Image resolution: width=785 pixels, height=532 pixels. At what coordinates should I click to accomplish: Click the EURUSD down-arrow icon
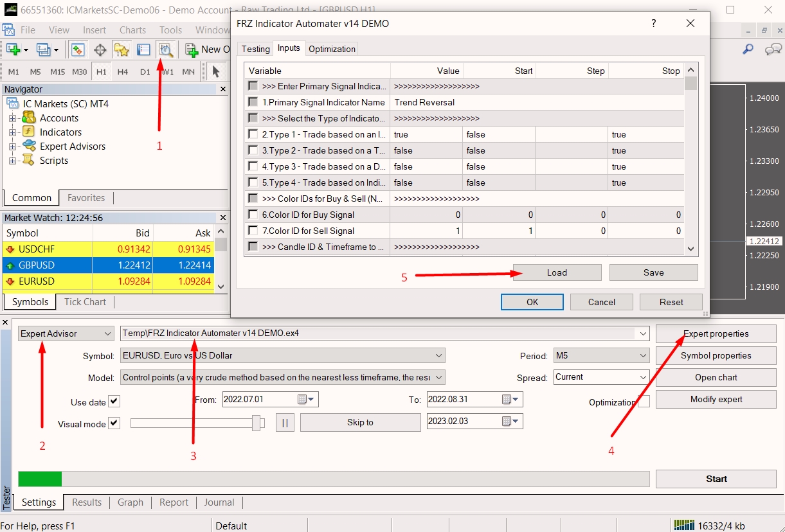coord(10,281)
